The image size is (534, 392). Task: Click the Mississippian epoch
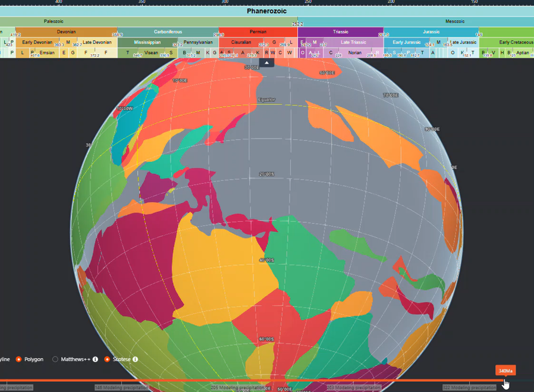tap(147, 43)
